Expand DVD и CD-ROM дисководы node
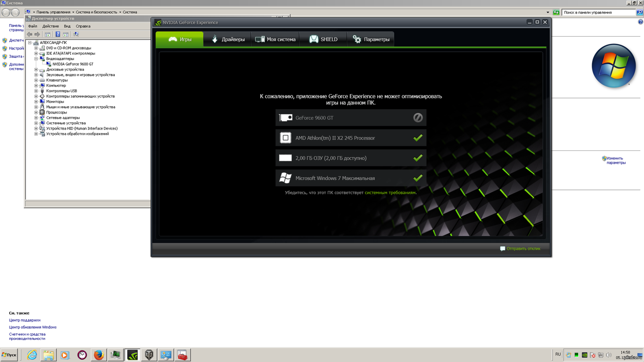 tap(36, 48)
